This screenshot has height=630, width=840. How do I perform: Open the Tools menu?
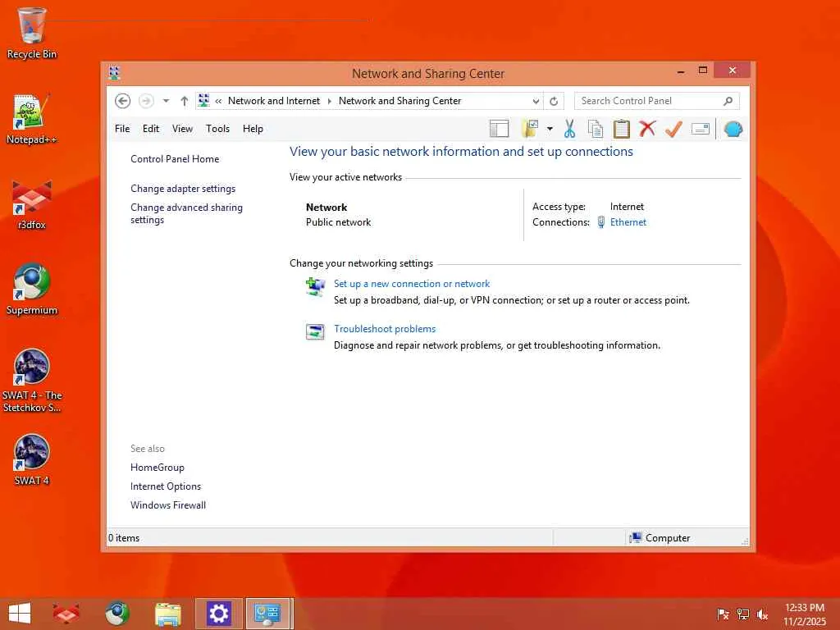[217, 129]
